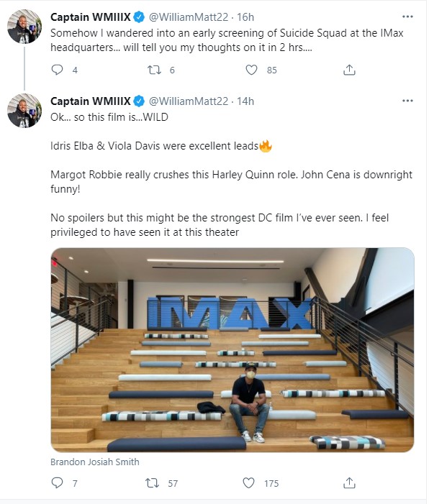Click the verified badge on first tweet
434x504 pixels.
click(x=139, y=17)
